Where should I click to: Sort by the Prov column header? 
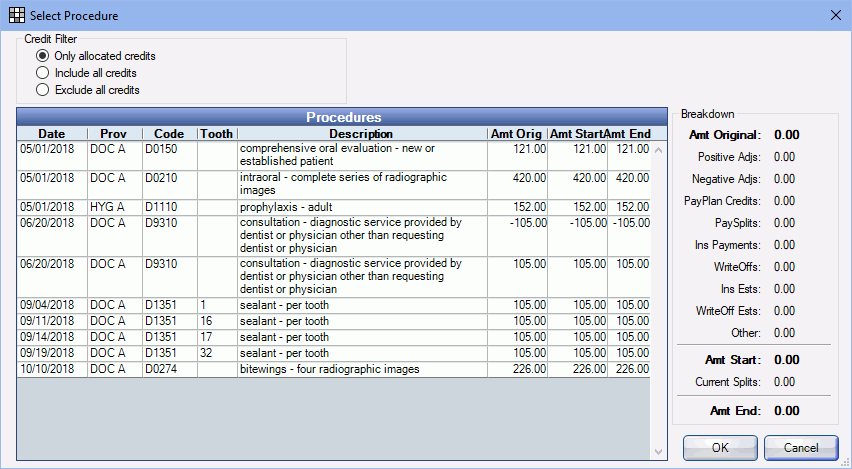point(115,134)
